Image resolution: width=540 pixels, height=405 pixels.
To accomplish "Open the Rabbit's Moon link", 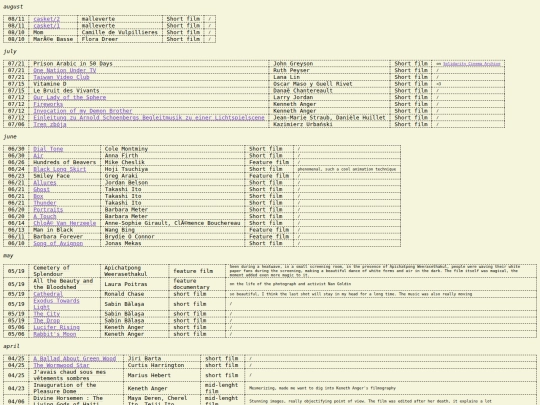I will coord(54,334).
